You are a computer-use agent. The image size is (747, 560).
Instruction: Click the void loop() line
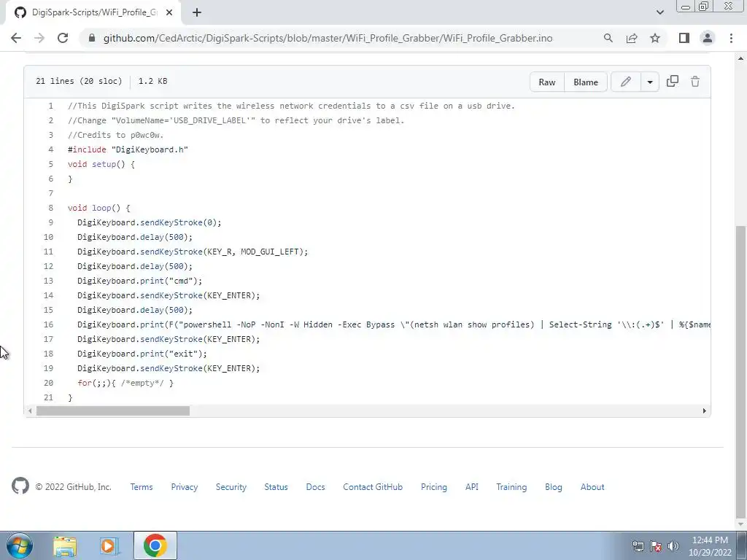(98, 208)
